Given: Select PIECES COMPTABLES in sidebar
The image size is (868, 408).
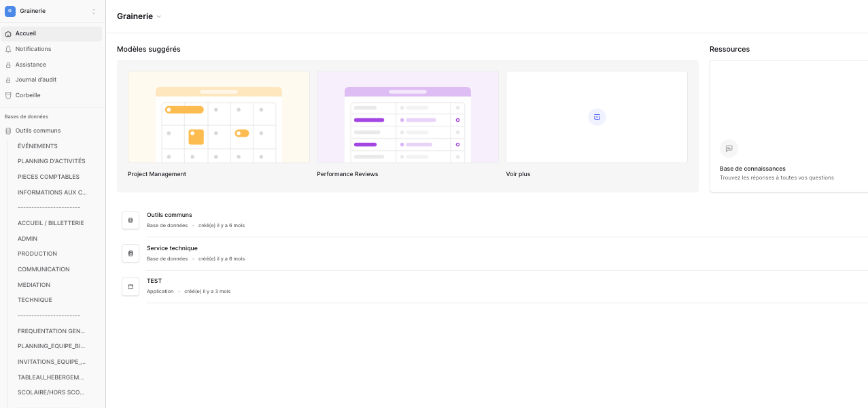Looking at the screenshot, I should [x=48, y=177].
